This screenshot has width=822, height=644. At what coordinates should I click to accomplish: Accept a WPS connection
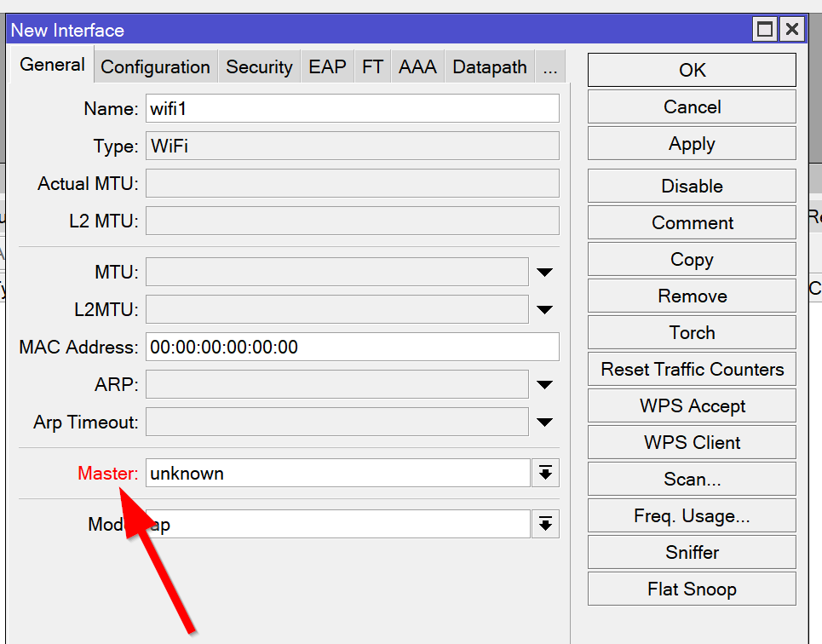691,405
